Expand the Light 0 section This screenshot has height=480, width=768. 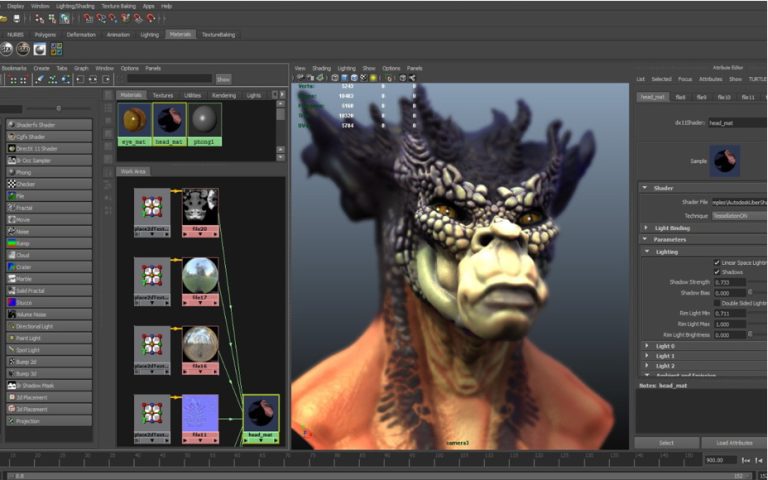tap(647, 346)
